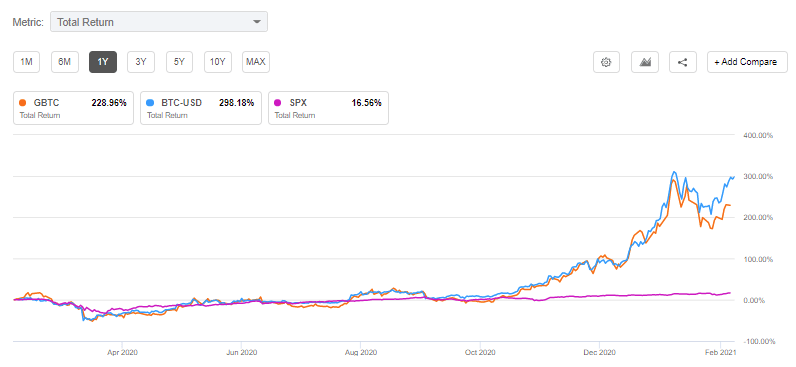Image resolution: width=796 pixels, height=367 pixels.
Task: Click the BTC-USD legend card
Action: coord(201,108)
